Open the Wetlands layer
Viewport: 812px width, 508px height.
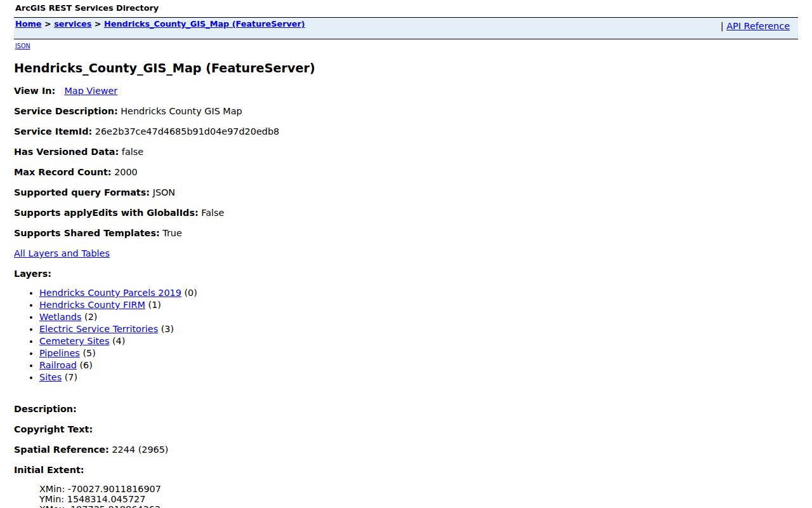pos(60,317)
